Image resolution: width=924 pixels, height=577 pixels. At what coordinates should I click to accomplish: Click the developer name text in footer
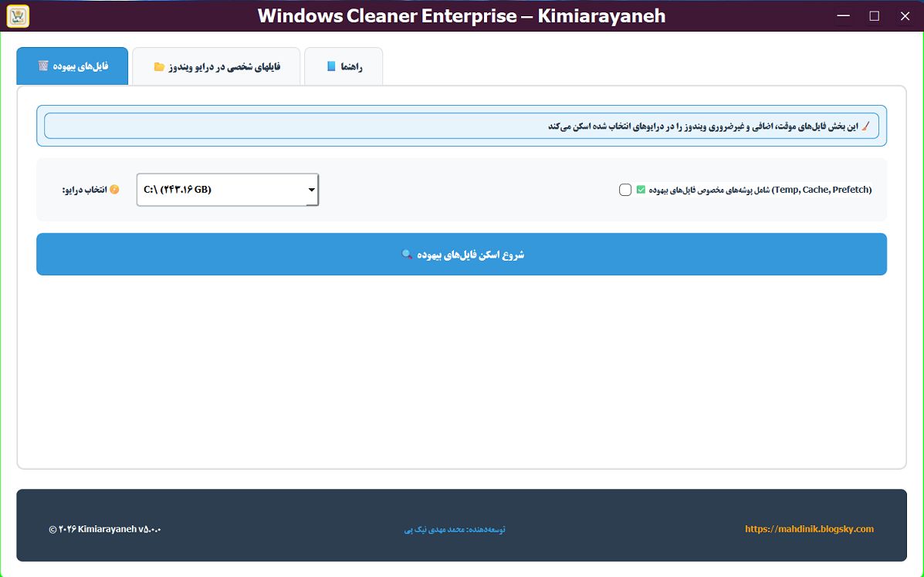[x=455, y=529]
